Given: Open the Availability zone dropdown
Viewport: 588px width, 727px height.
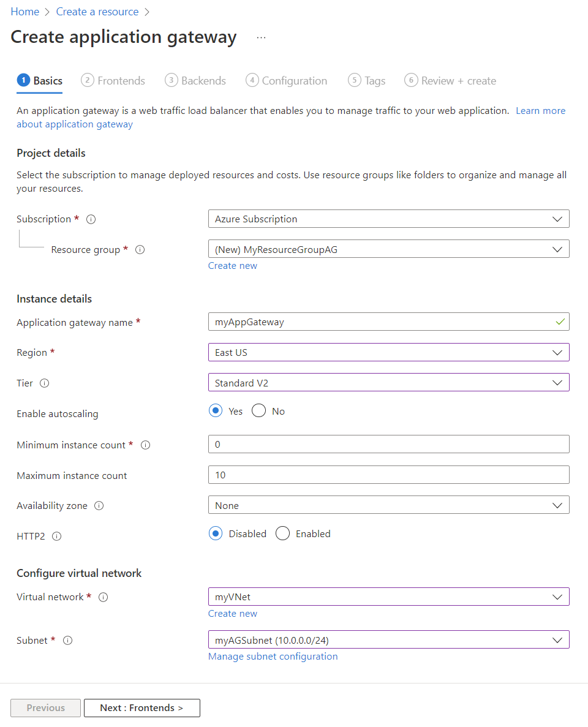Looking at the screenshot, I should [388, 505].
